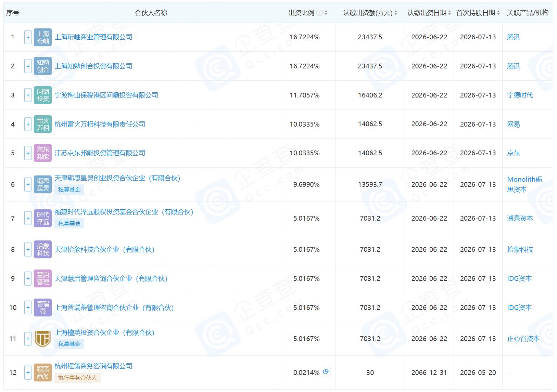The height and width of the screenshot is (392, 557).
Task: Expand row 7 福建时代泽远股权投资基金
Action: (28, 218)
